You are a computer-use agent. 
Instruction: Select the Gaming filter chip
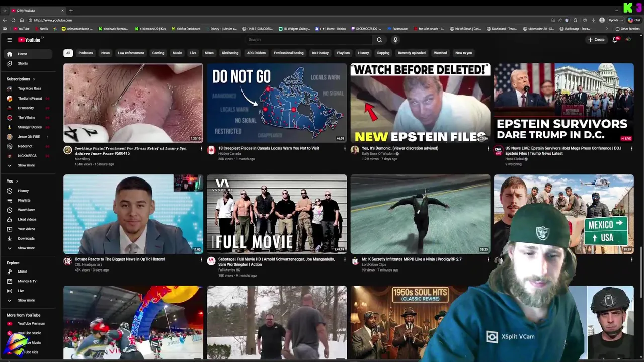pos(158,53)
